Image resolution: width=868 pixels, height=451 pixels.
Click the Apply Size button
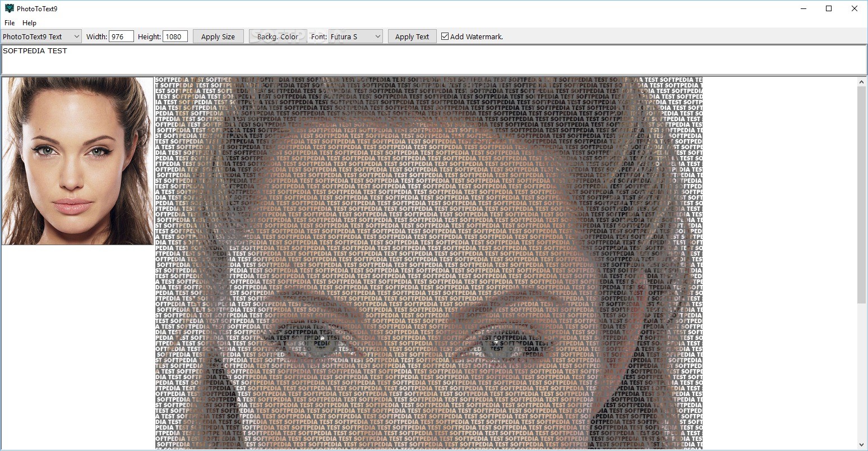click(218, 36)
